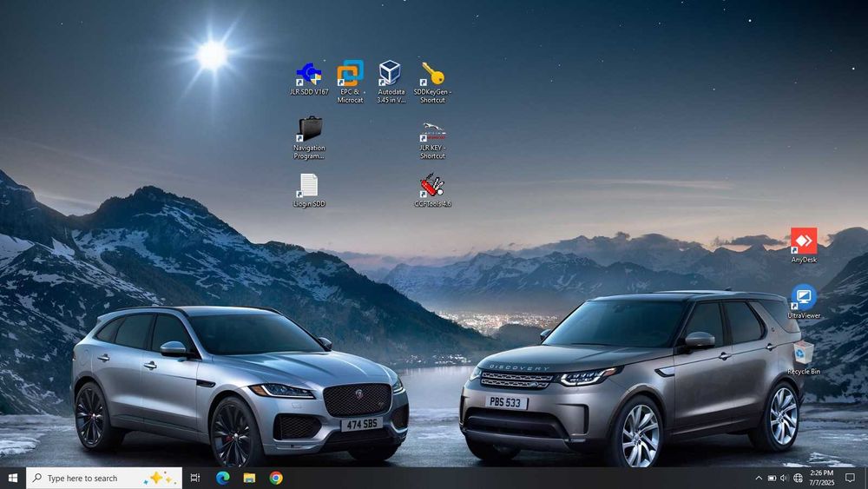The height and width of the screenshot is (489, 868).
Task: Launch the EPC & Microcat shortcut
Action: coord(351,82)
